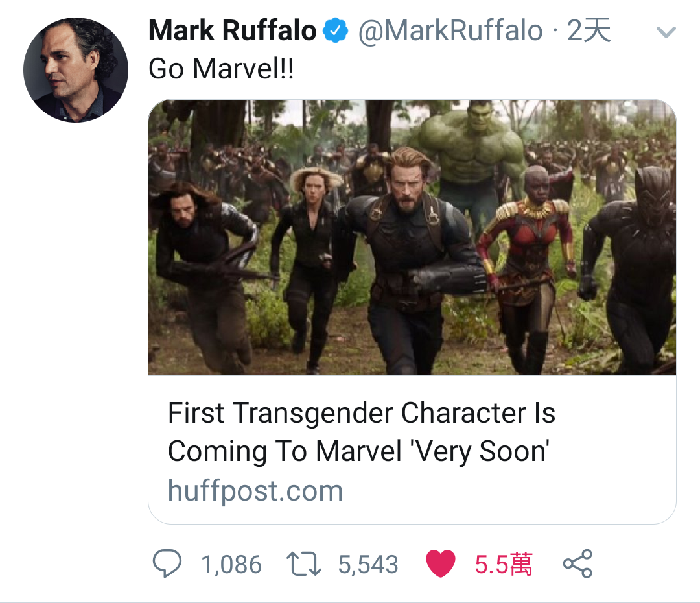
Task: Open Mark Ruffalo's profile avatar
Action: pos(76,70)
